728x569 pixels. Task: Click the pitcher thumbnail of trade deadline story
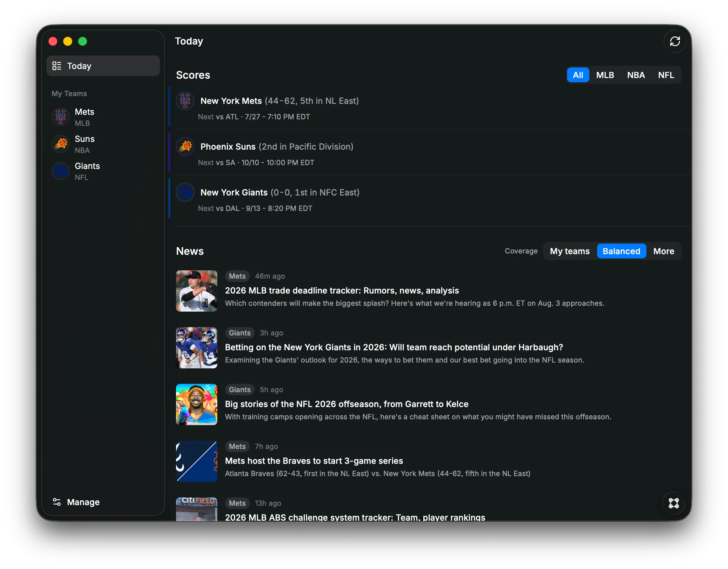point(196,291)
